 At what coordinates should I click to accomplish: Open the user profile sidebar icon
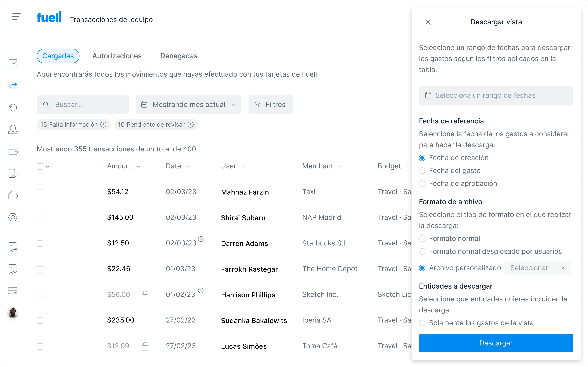pyautogui.click(x=13, y=129)
